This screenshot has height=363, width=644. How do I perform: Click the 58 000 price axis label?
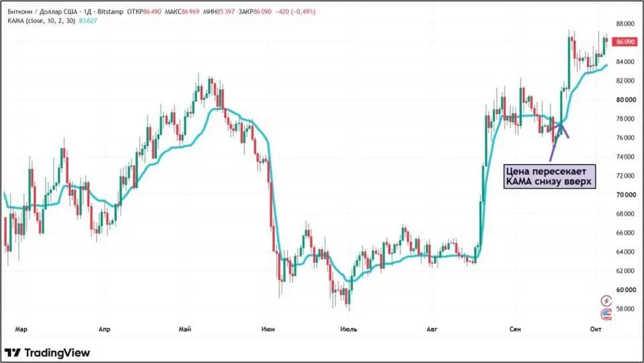click(625, 309)
